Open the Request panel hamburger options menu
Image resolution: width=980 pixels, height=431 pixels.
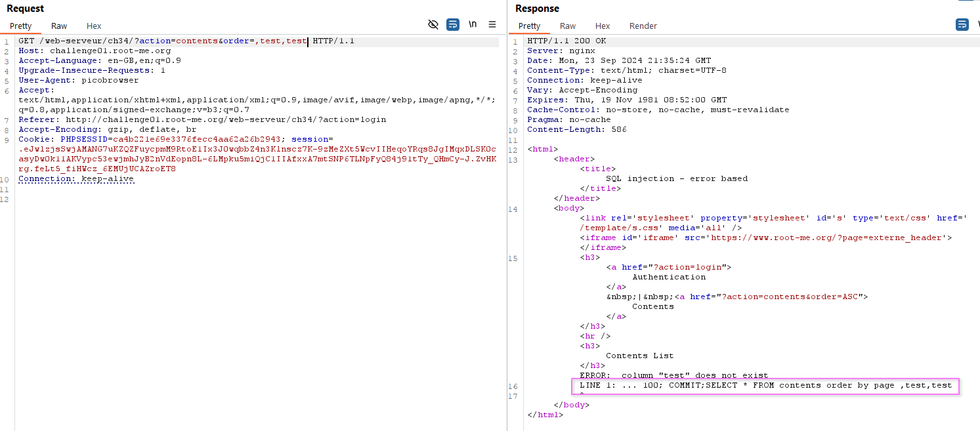click(492, 25)
